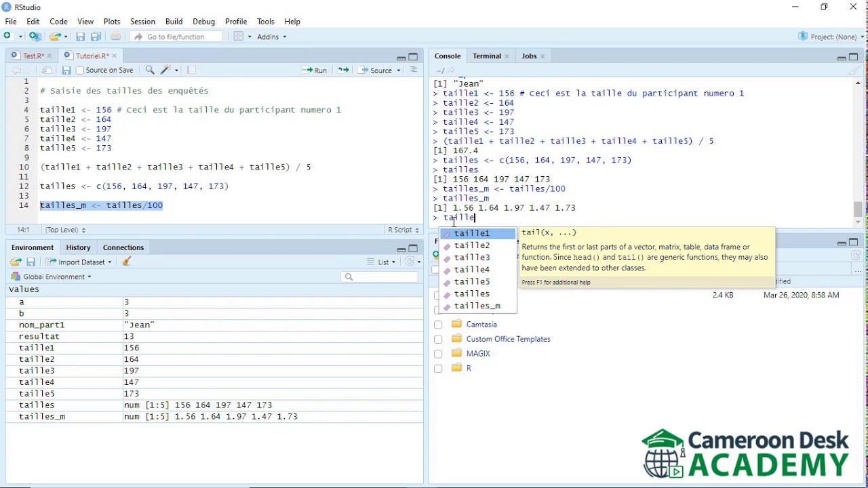Viewport: 868px width, 488px height.
Task: Save current document using main toolbar disk icon
Action: click(80, 37)
